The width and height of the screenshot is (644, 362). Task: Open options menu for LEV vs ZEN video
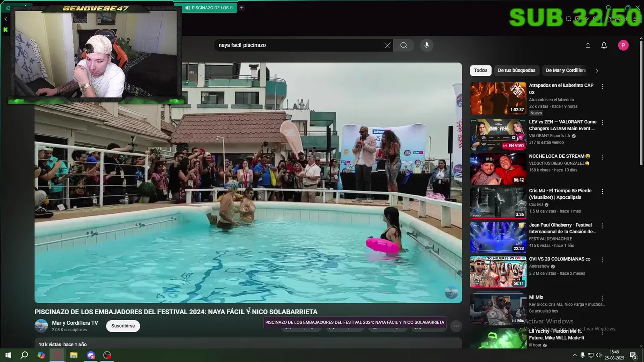point(602,123)
